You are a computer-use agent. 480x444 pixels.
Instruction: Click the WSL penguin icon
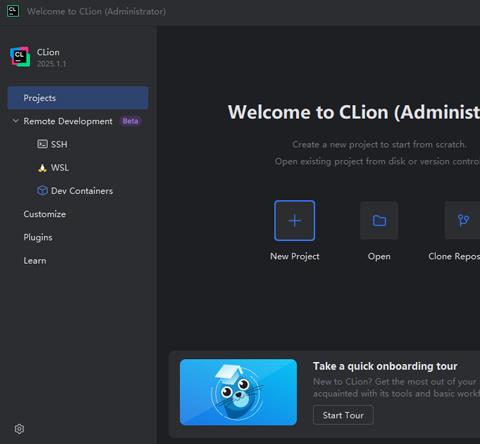point(42,168)
